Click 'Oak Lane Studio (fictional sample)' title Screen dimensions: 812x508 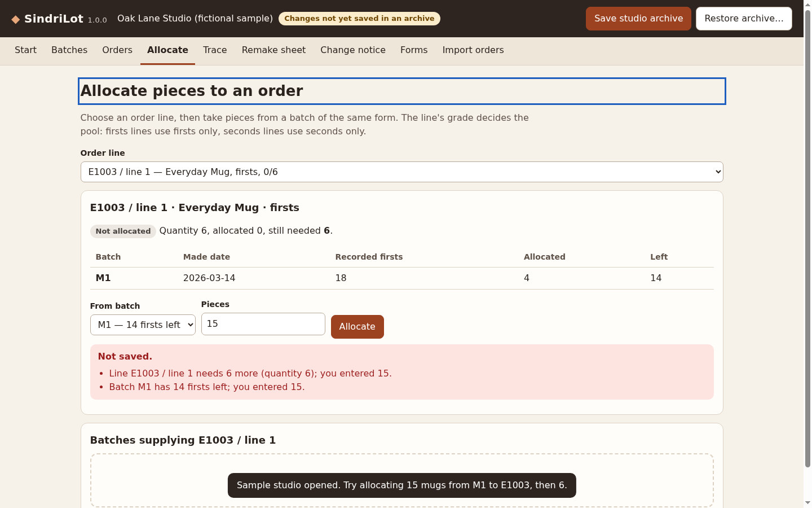[195, 19]
